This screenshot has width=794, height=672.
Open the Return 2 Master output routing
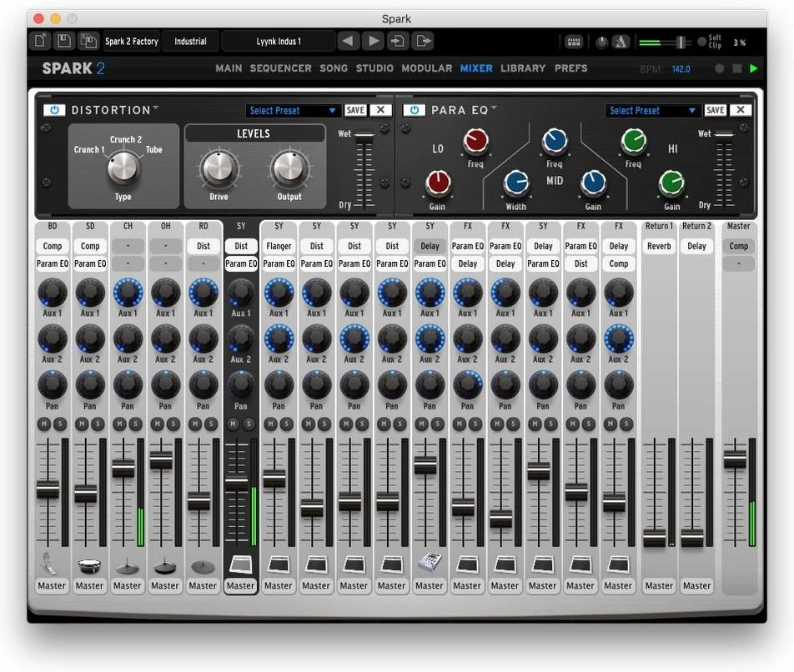click(696, 585)
